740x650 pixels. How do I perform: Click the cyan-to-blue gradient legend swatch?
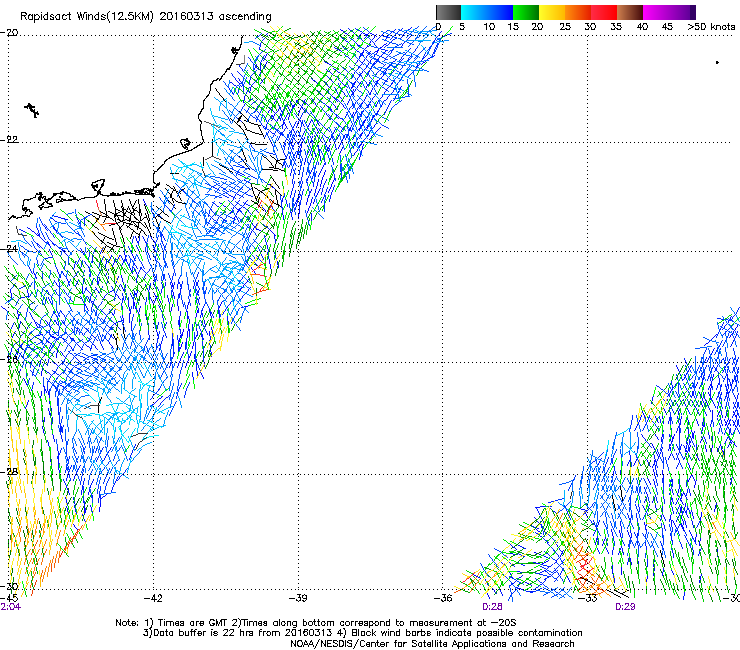point(487,12)
